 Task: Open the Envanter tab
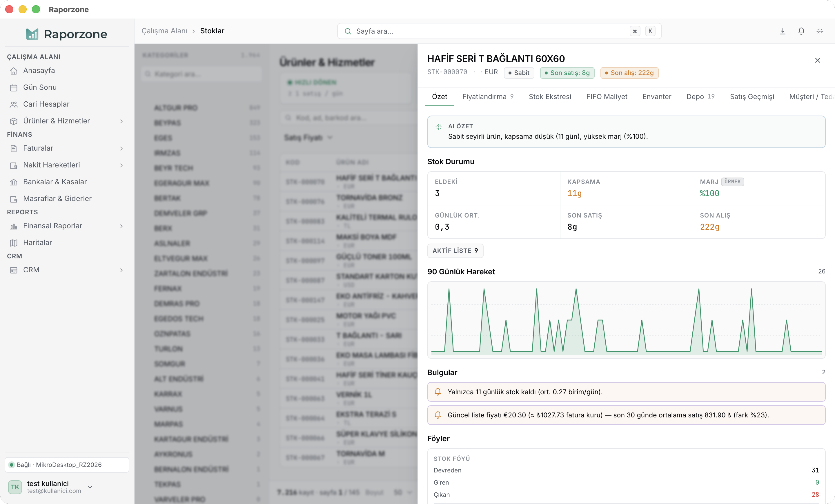(656, 97)
